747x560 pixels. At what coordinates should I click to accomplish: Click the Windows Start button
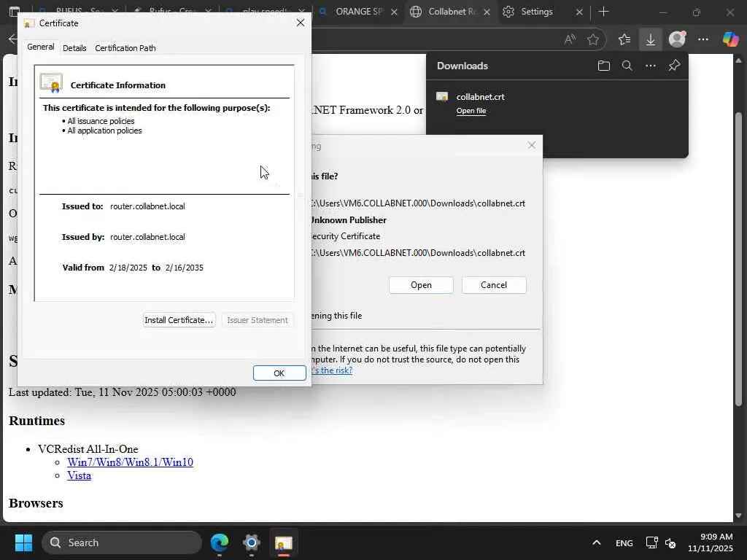coord(23,542)
